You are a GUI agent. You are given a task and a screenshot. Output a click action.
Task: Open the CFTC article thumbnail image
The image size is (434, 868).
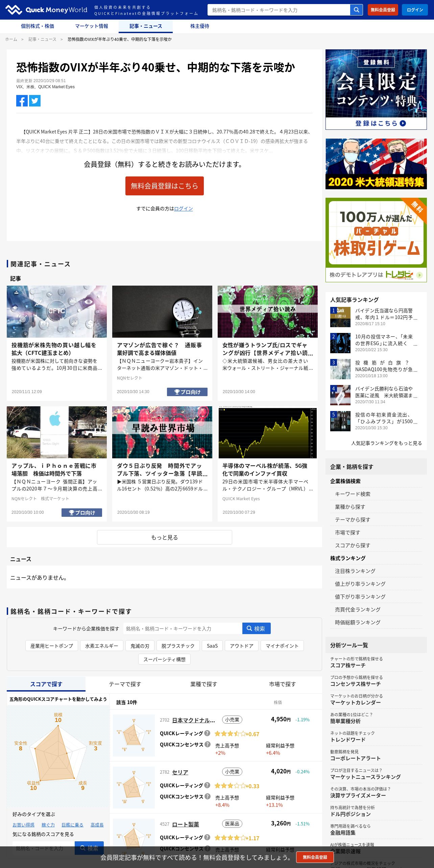tap(57, 312)
